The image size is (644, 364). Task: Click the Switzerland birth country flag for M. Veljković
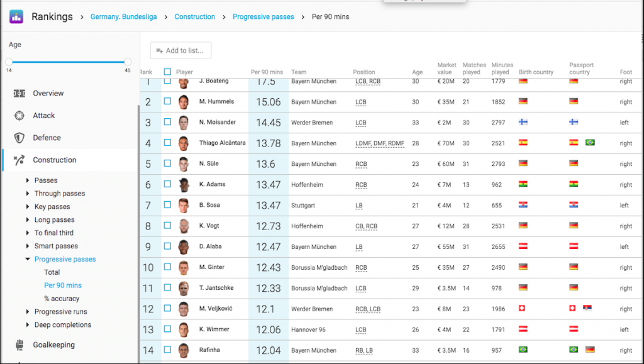pyautogui.click(x=522, y=308)
